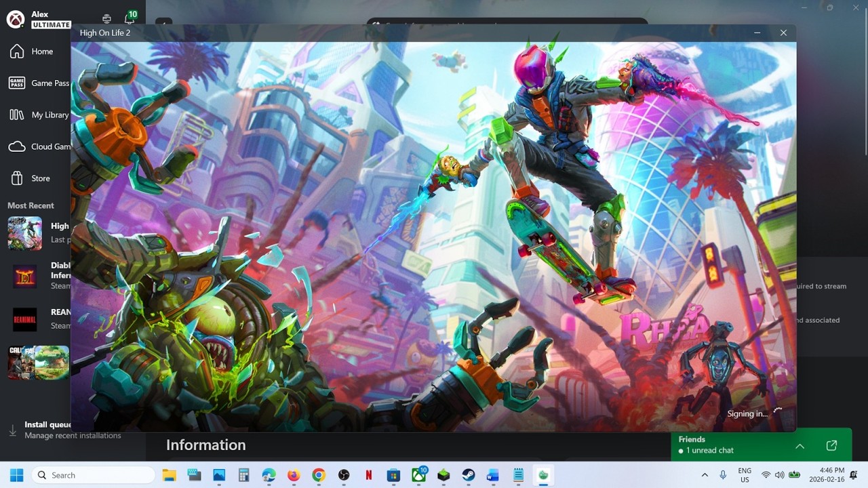Image resolution: width=868 pixels, height=488 pixels.
Task: Open Wi-Fi network settings from tray
Action: (x=766, y=475)
